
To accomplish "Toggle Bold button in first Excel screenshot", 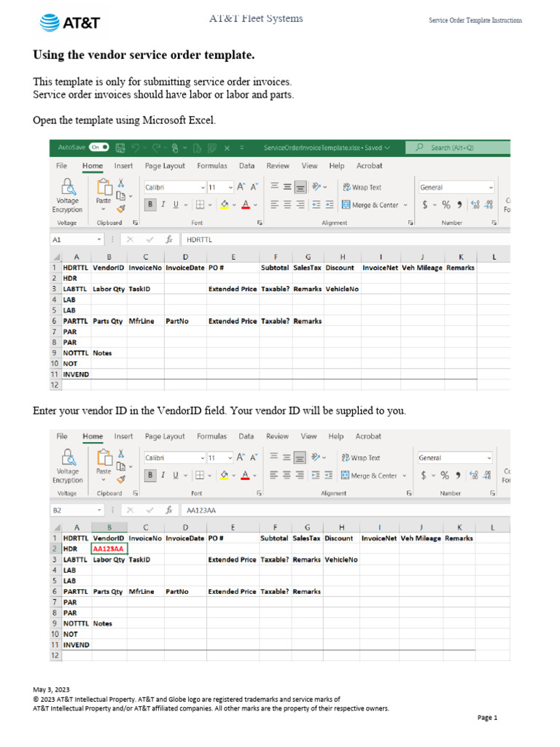I will coord(150,205).
